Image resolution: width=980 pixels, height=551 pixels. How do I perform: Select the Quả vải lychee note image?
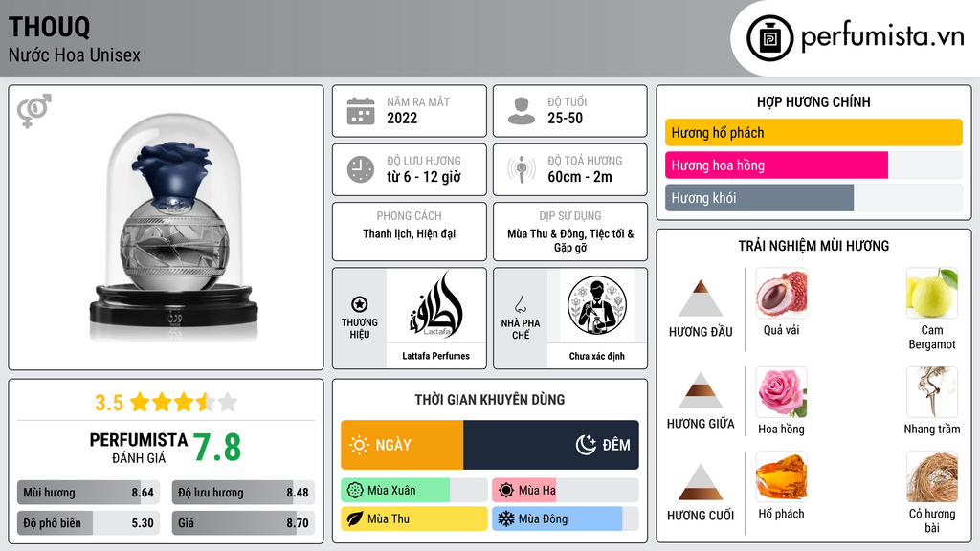(781, 293)
